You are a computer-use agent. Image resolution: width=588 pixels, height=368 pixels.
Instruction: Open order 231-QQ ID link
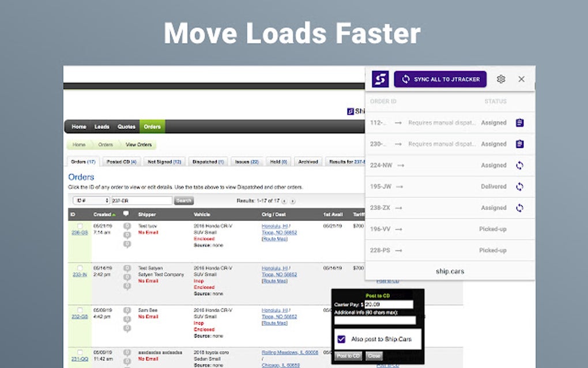[80, 359]
